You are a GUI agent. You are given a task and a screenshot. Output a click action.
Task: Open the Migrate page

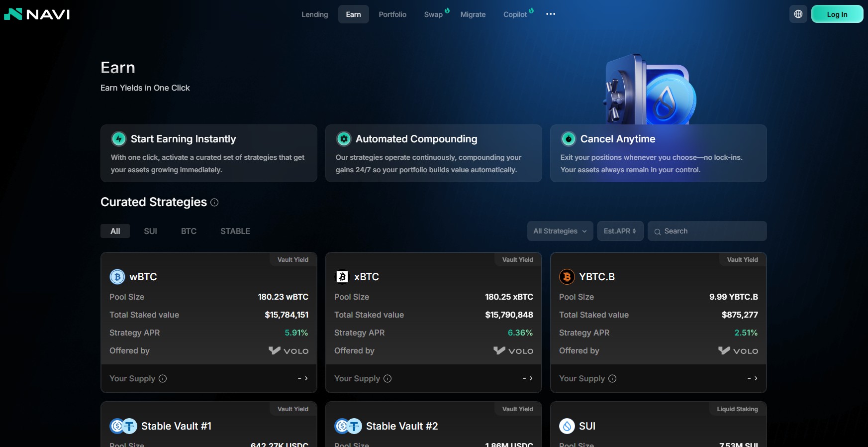pos(473,14)
